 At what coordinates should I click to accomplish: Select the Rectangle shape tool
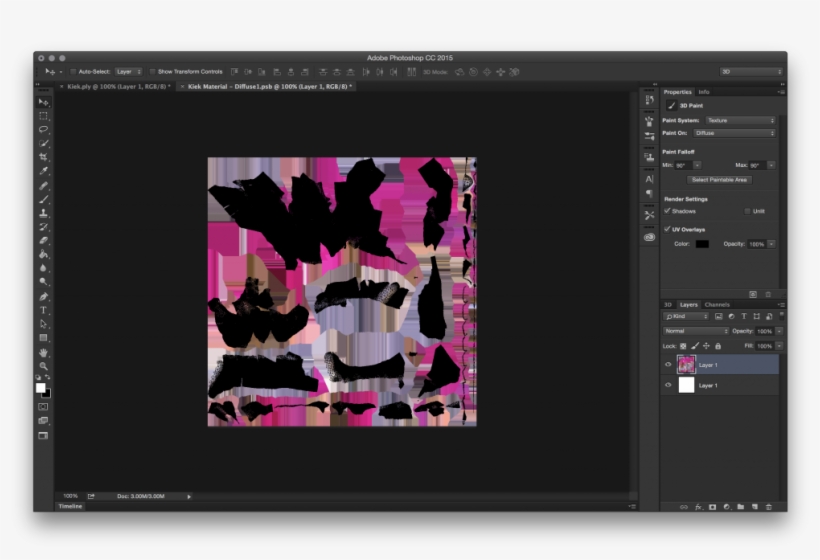(x=43, y=338)
